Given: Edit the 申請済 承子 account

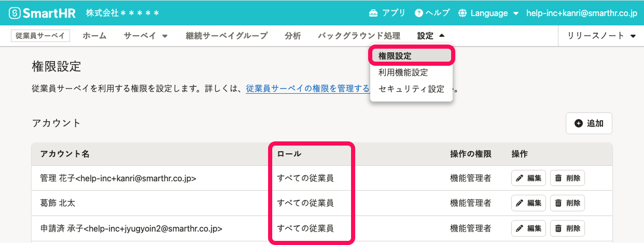Looking at the screenshot, I should 528,228.
